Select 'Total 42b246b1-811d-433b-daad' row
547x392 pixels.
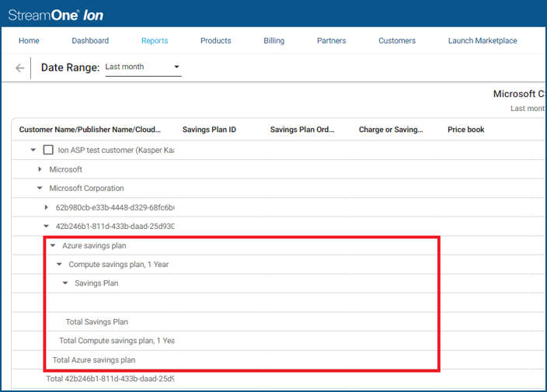(x=110, y=379)
